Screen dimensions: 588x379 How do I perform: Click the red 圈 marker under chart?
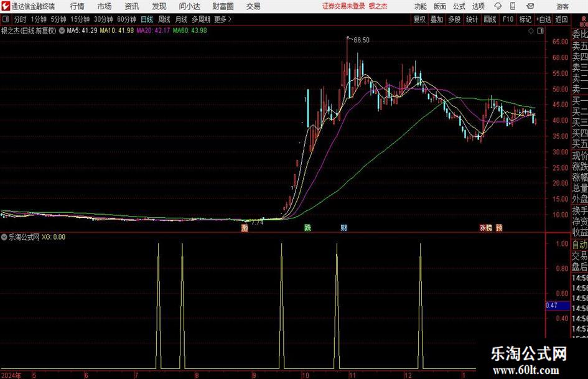(x=245, y=228)
